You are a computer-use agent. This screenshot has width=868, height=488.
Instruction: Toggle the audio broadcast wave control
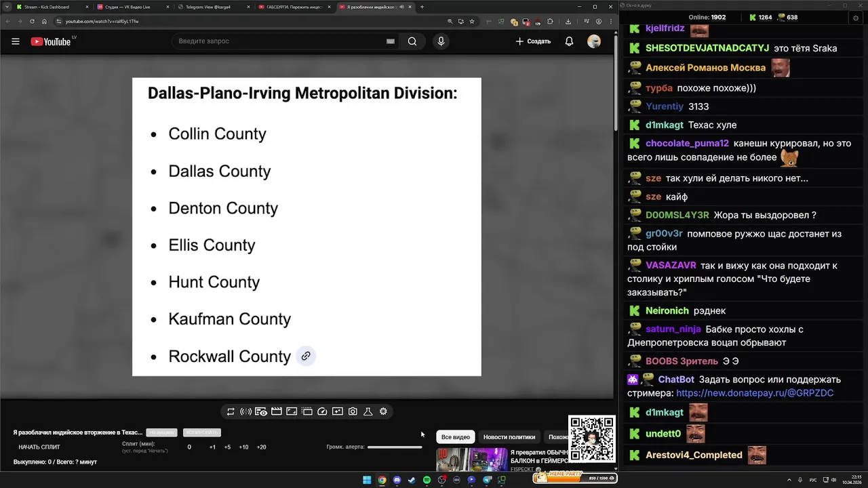click(246, 411)
